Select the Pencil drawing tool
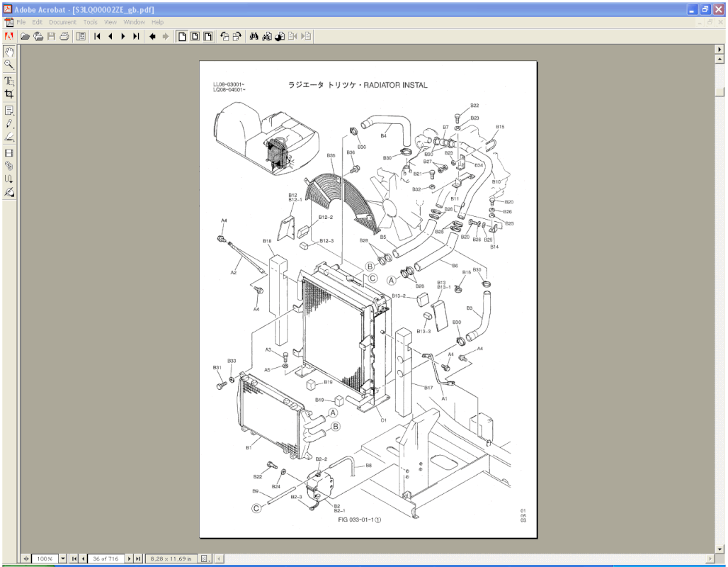 coord(8,123)
